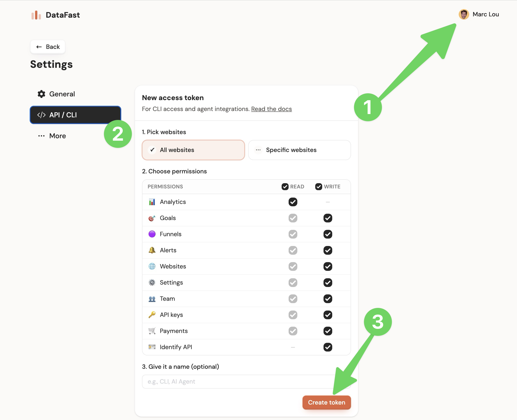Image resolution: width=517 pixels, height=420 pixels.
Task: Click the New access token heading
Action: pos(173,98)
